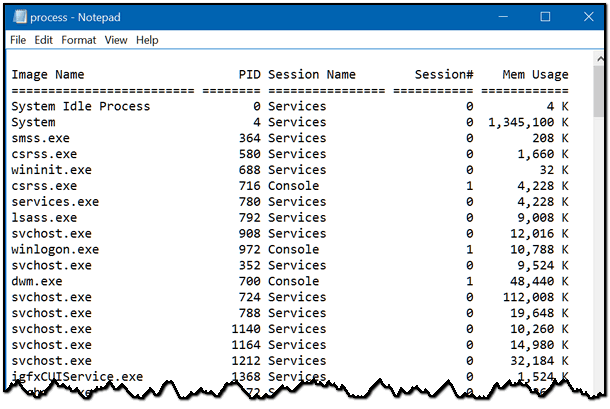The width and height of the screenshot is (610, 409).
Task: Click "Console" in the winlogon.exe row
Action: 294,250
